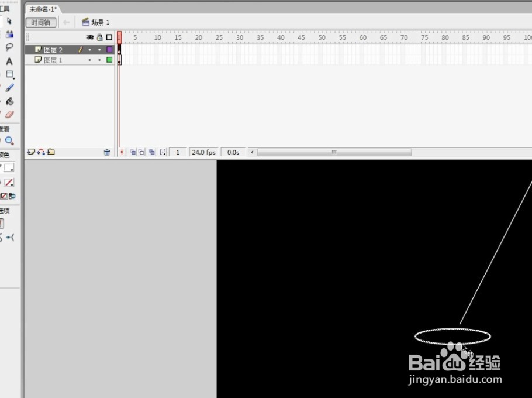Select the Text tool
Image resolution: width=532 pixels, height=398 pixels.
pos(9,61)
